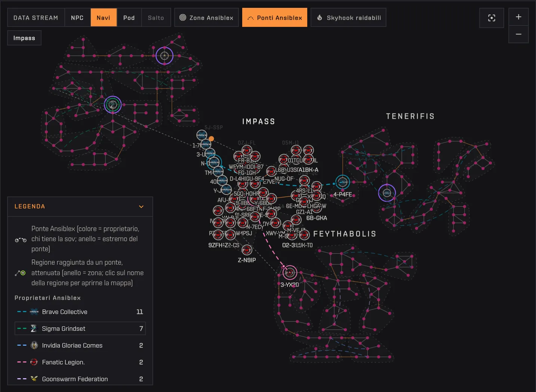Open the TENERIFIS region map
536x392 pixels.
[410, 116]
